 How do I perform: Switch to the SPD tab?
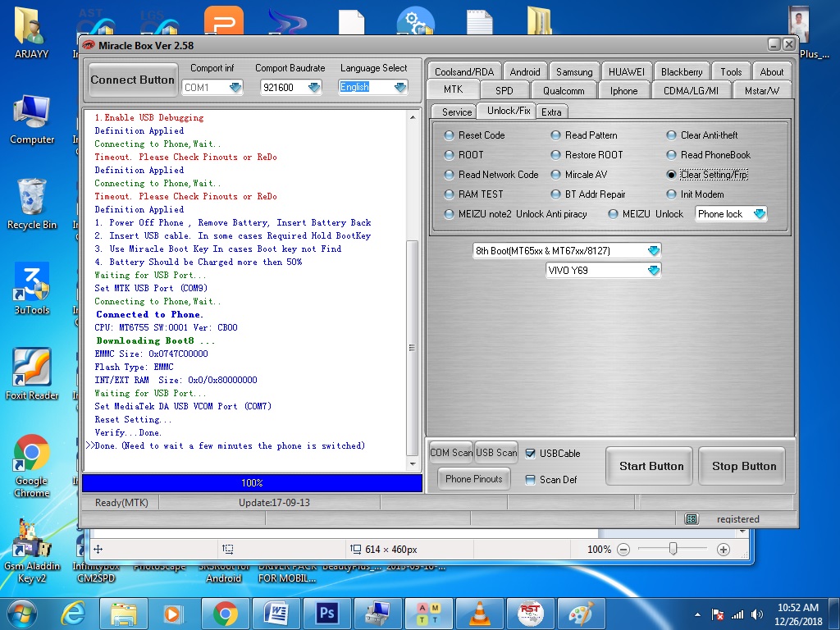504,90
